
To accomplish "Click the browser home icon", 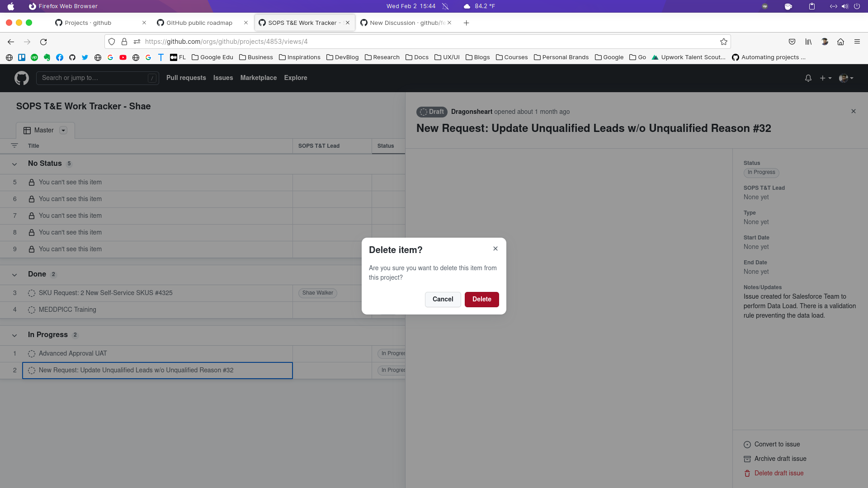I will [x=841, y=42].
